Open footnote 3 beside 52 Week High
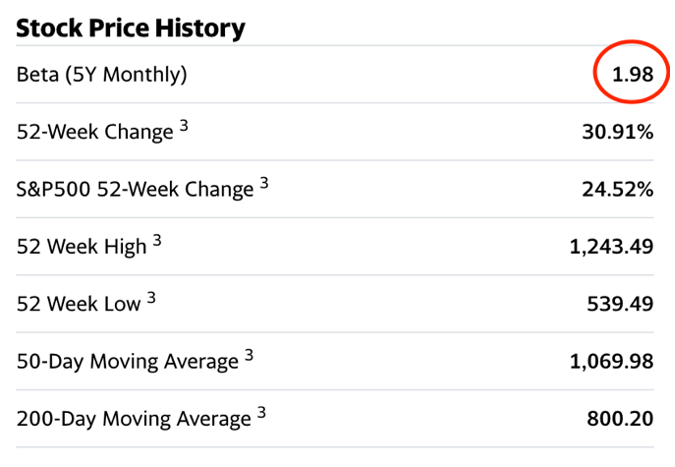The height and width of the screenshot is (467, 675). [x=157, y=240]
